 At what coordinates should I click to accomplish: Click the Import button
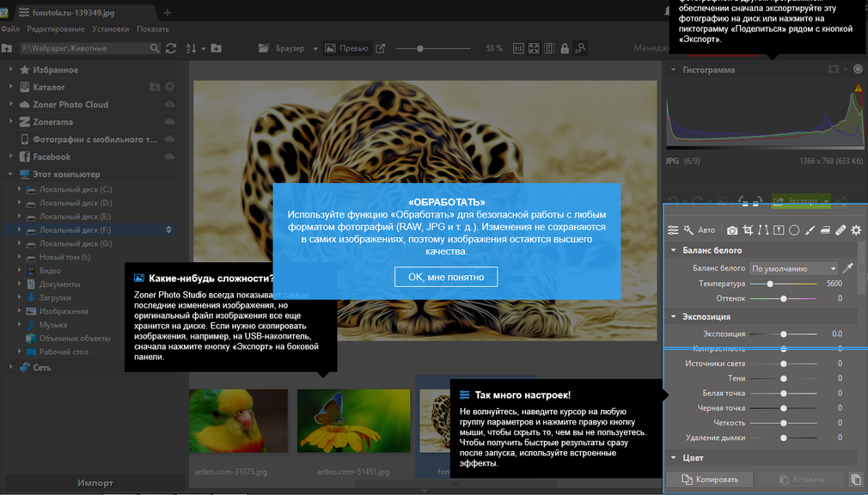pyautogui.click(x=95, y=483)
